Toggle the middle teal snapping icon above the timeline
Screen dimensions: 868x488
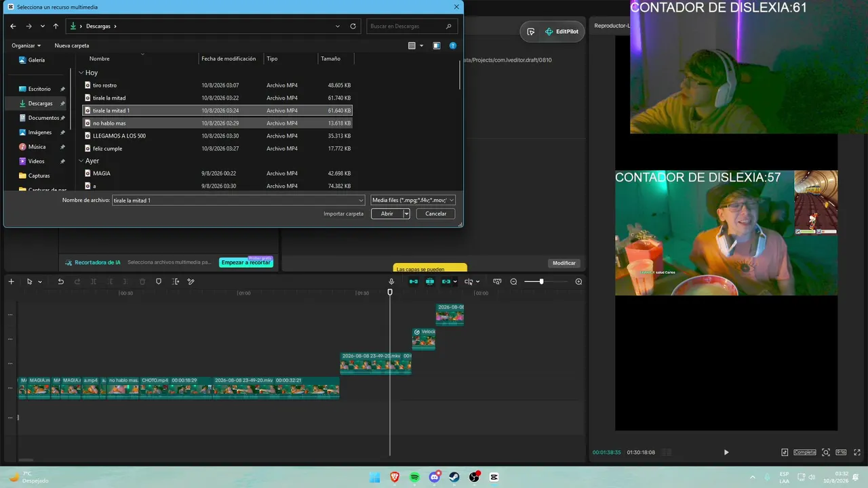[x=430, y=281]
